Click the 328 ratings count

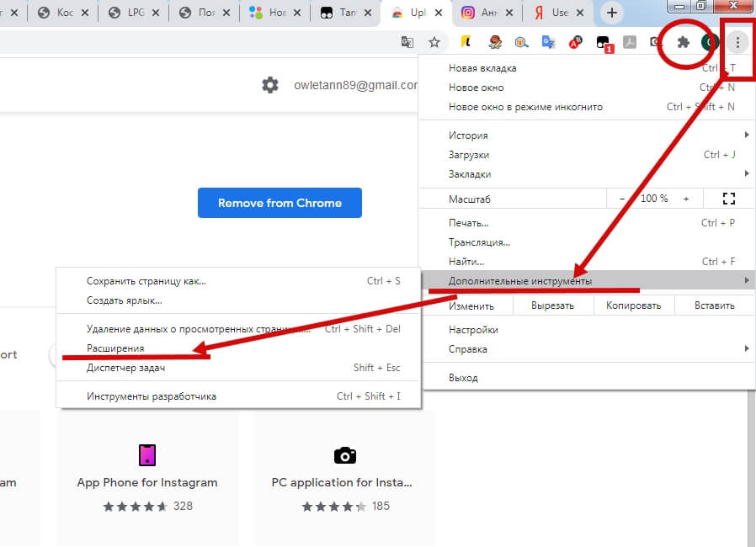pos(183,506)
